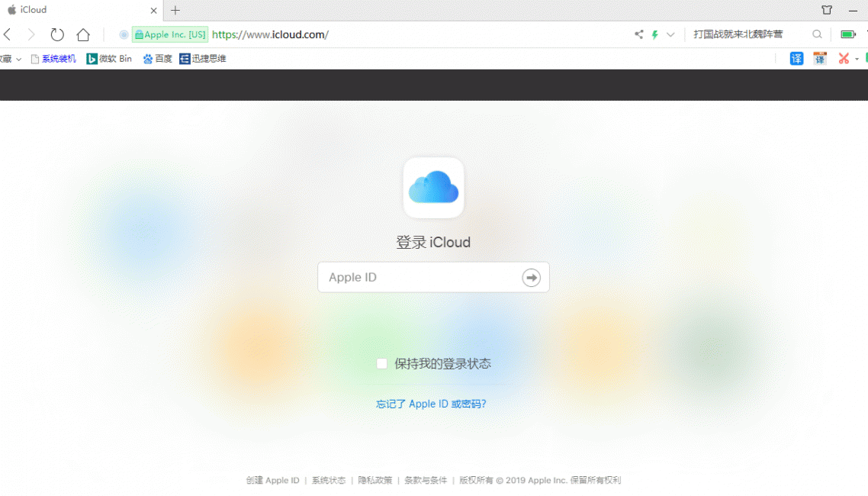Click the Apple Inc. [US] certificate badge
The height and width of the screenshot is (496, 868).
(x=170, y=34)
